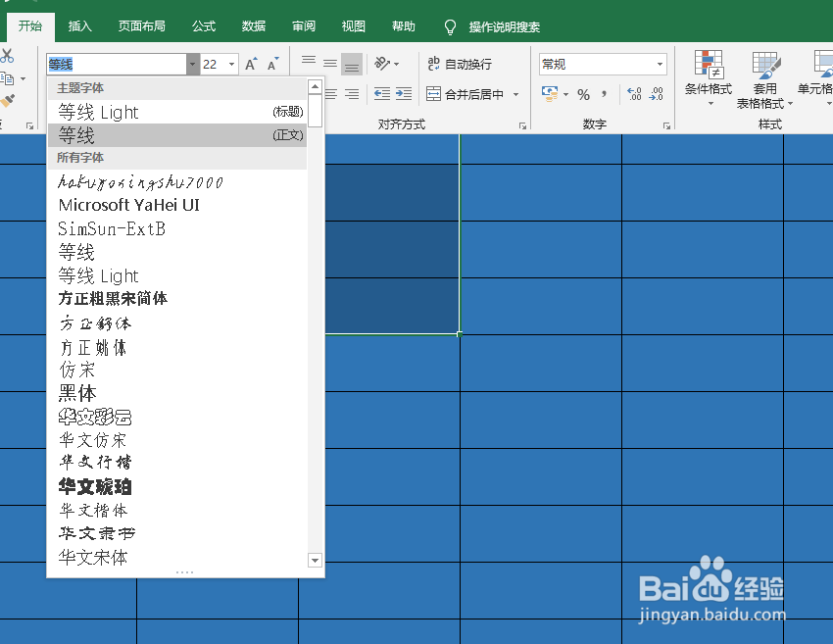Screen dimensions: 833x644
Task: Apply percent style number formatting
Action: (x=583, y=93)
